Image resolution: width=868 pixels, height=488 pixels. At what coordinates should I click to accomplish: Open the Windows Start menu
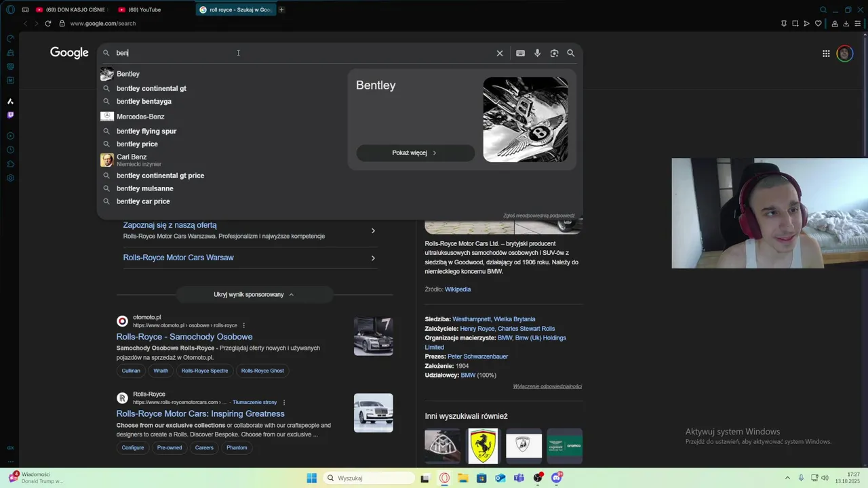(311, 478)
